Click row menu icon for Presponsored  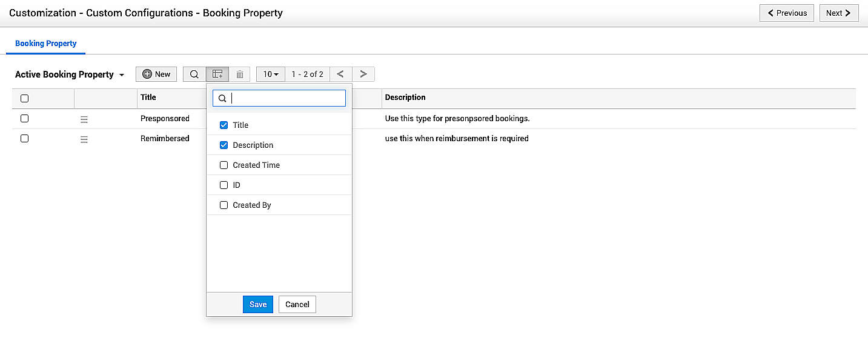point(84,119)
